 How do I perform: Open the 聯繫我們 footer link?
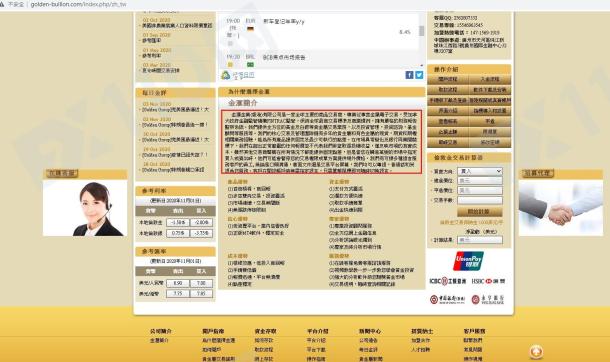[x=473, y=340]
